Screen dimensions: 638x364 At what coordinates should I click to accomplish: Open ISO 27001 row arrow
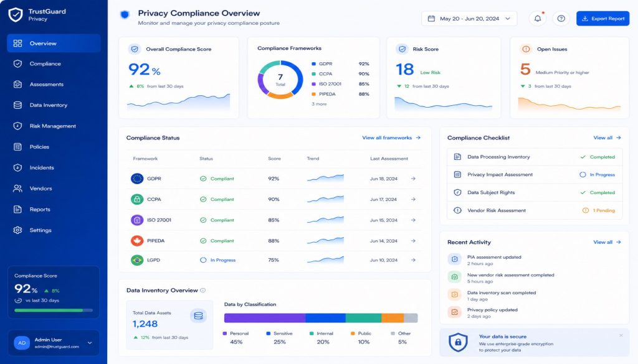pos(413,220)
